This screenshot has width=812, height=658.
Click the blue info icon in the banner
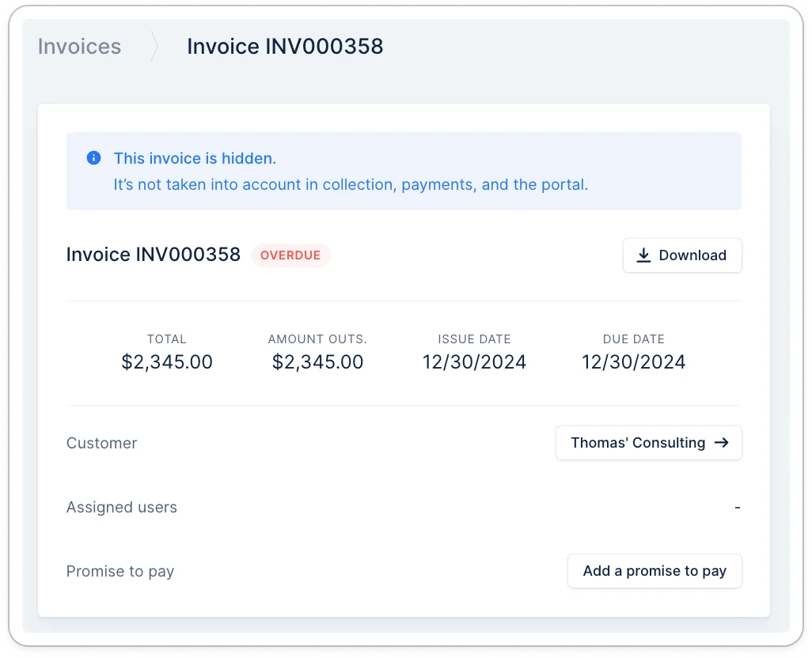93,157
